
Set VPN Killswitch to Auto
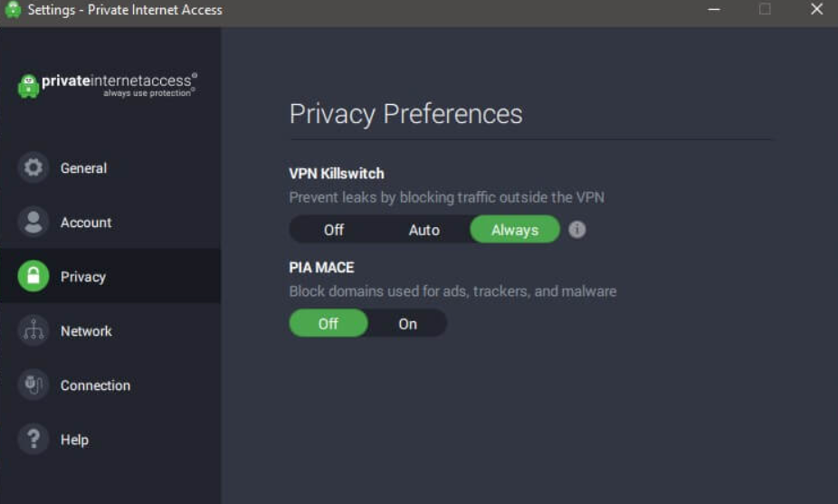pyautogui.click(x=424, y=230)
